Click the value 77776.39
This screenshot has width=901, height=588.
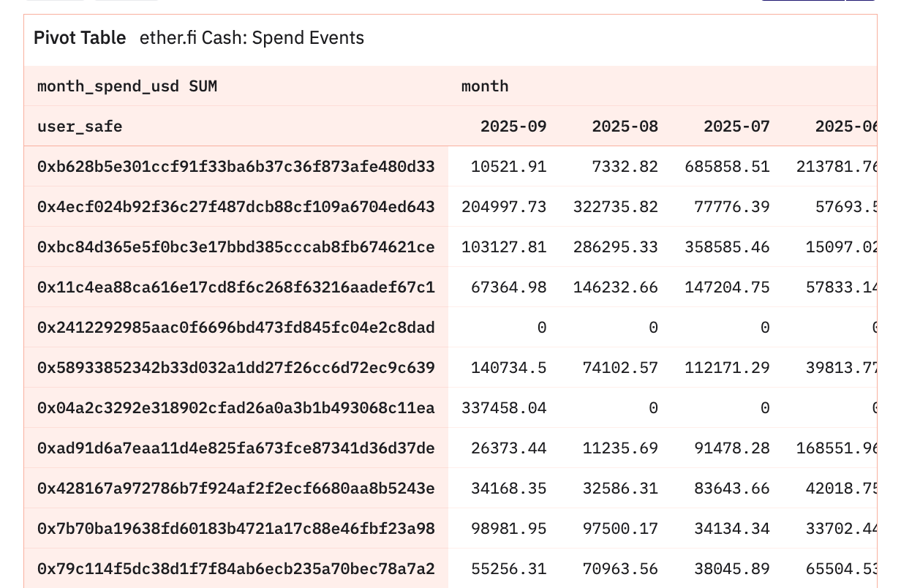point(732,207)
